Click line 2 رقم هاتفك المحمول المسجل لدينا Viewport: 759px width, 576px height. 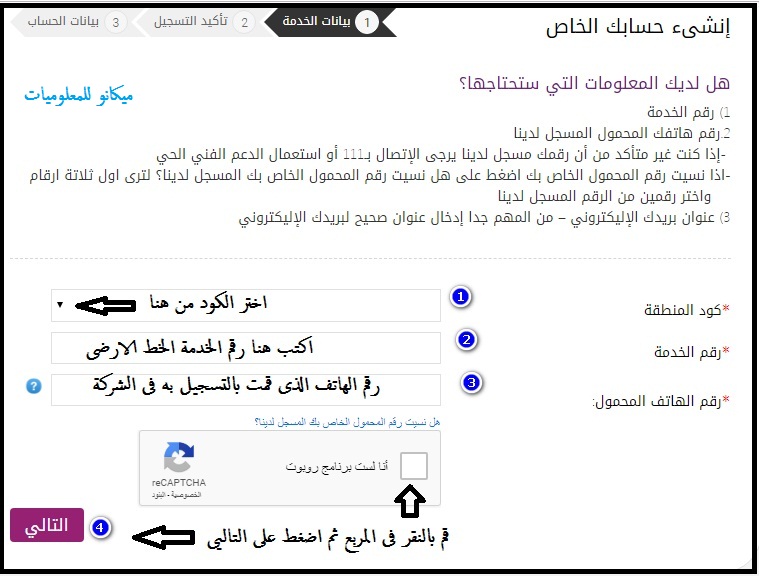[x=622, y=133]
